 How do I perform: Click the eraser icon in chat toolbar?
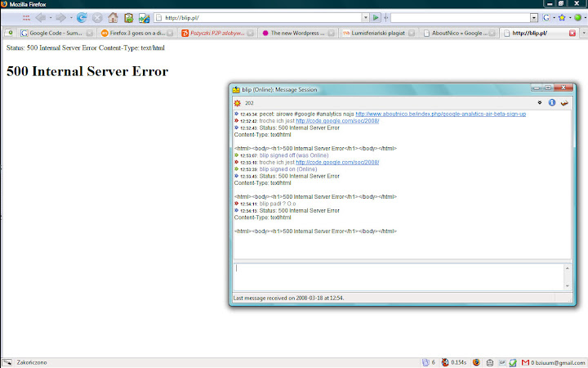[564, 102]
